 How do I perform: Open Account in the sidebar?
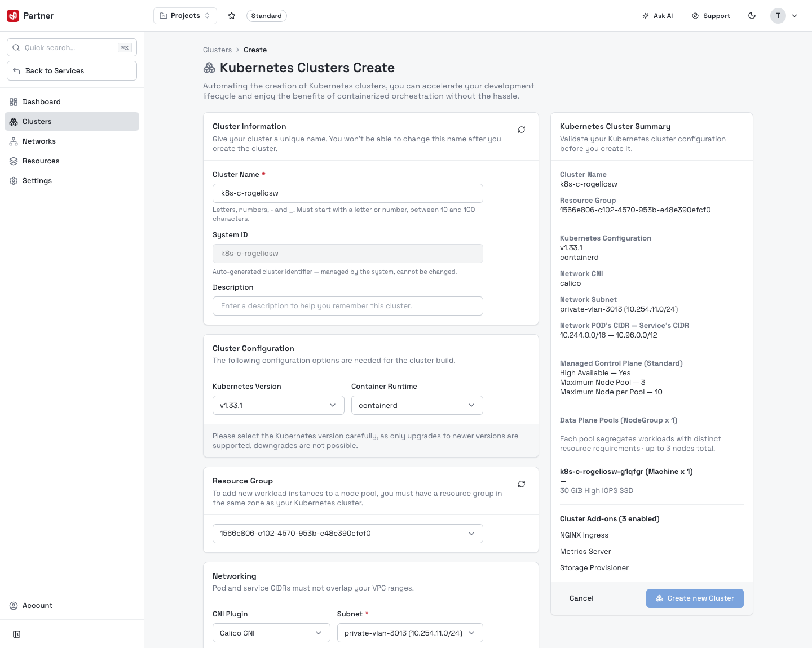click(x=72, y=606)
